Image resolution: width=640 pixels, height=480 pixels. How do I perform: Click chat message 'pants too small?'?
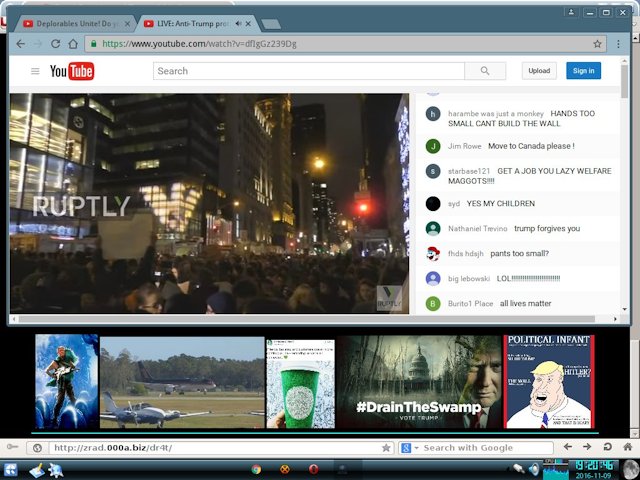pos(519,253)
